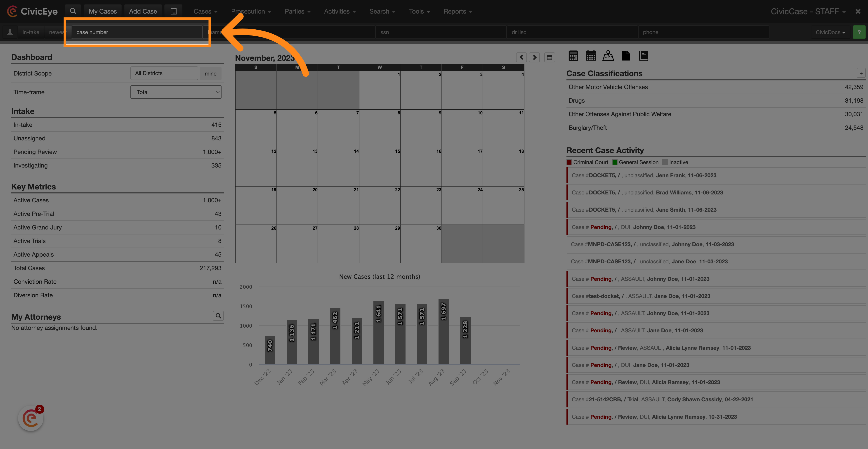Open the Pending Review intake row
The width and height of the screenshot is (868, 449).
[117, 152]
